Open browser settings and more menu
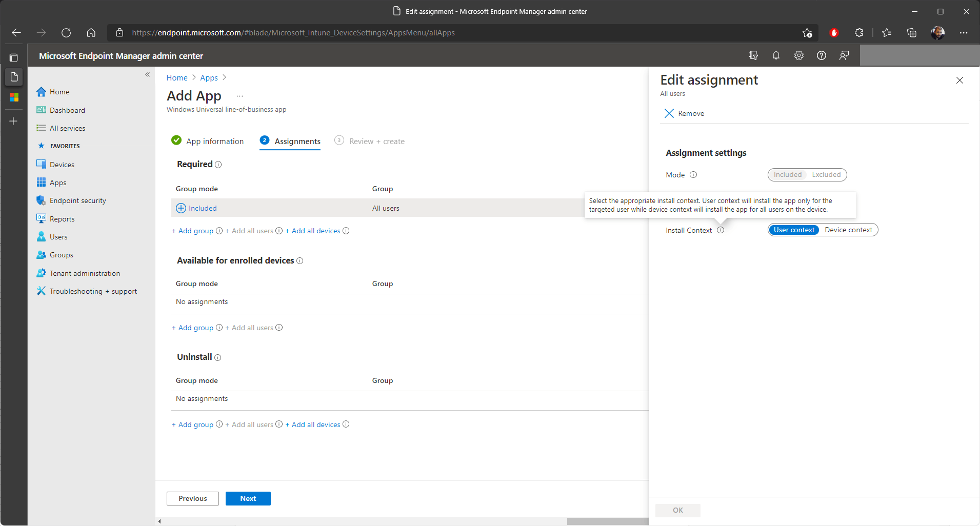 964,33
